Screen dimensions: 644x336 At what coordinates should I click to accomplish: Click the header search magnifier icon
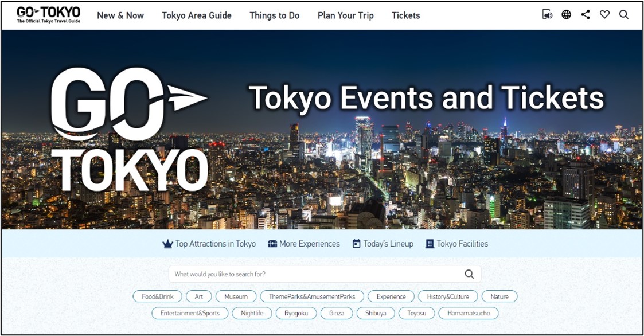[x=624, y=15]
